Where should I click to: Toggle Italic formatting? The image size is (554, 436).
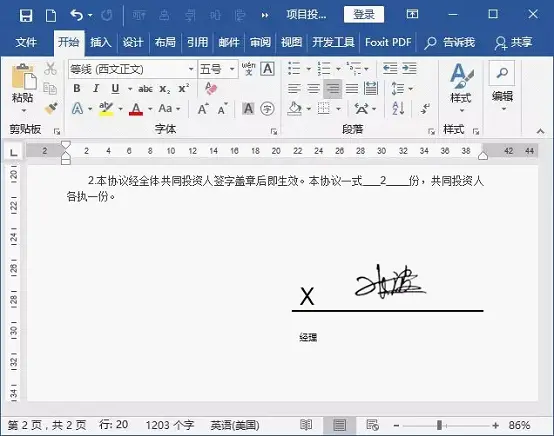pyautogui.click(x=96, y=88)
